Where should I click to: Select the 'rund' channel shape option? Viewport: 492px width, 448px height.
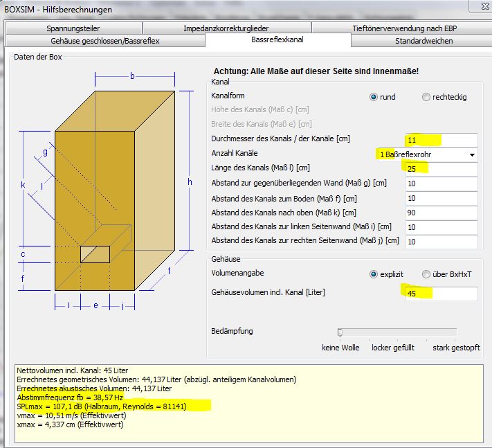[374, 97]
